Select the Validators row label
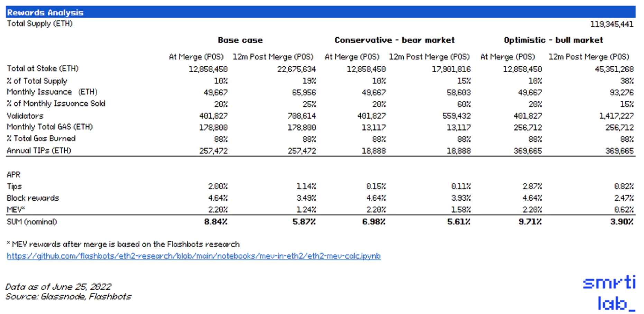This screenshot has height=314, width=644. click(x=25, y=116)
